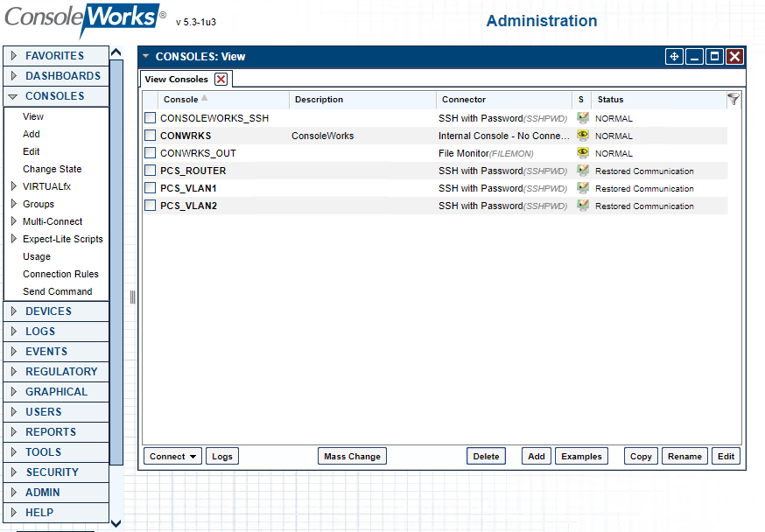The image size is (765, 532).
Task: Expand the VIRTUALfx submenu
Action: coord(14,186)
